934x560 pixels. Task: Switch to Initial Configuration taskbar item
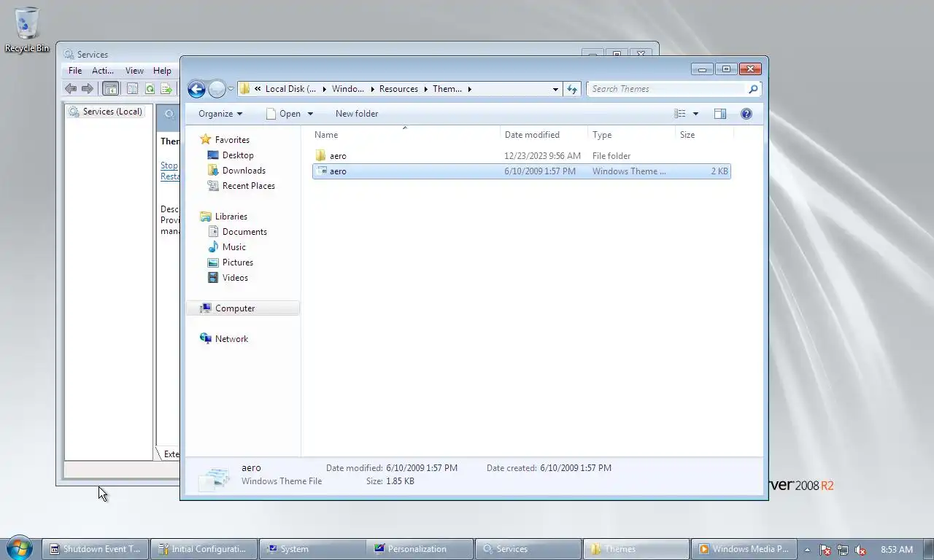pyautogui.click(x=204, y=549)
